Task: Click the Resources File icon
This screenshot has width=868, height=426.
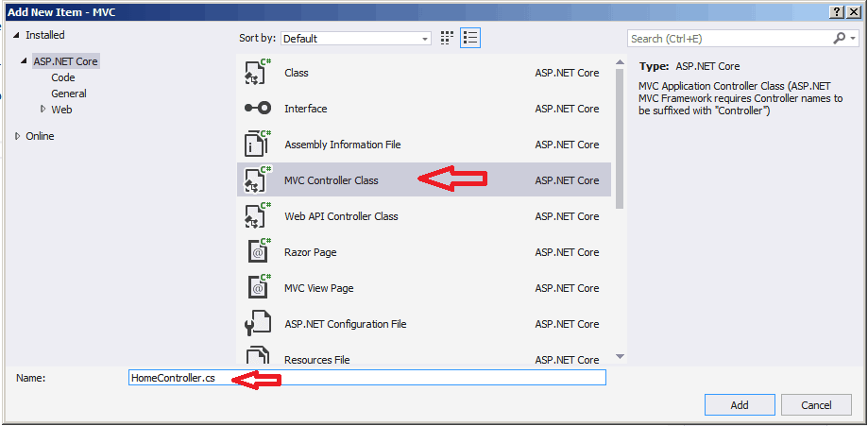Action: 258,357
